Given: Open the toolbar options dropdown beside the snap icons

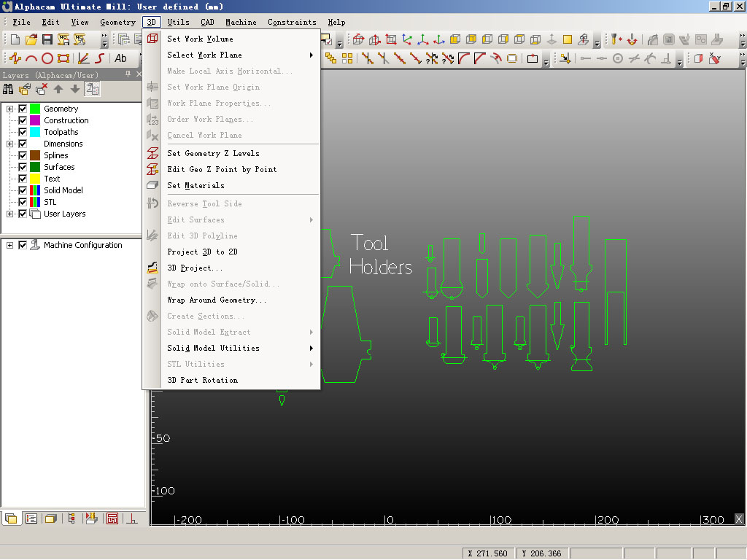Looking at the screenshot, I should coord(679,58).
